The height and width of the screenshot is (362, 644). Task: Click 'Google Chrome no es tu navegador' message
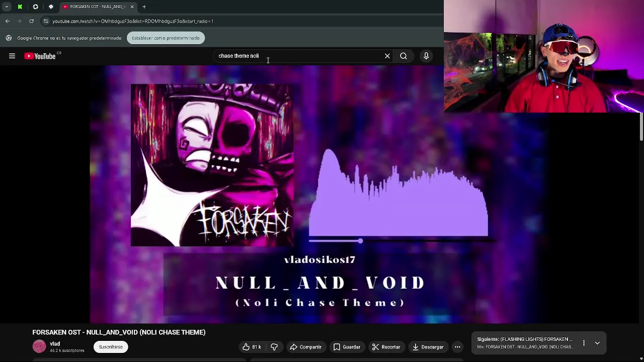(69, 38)
